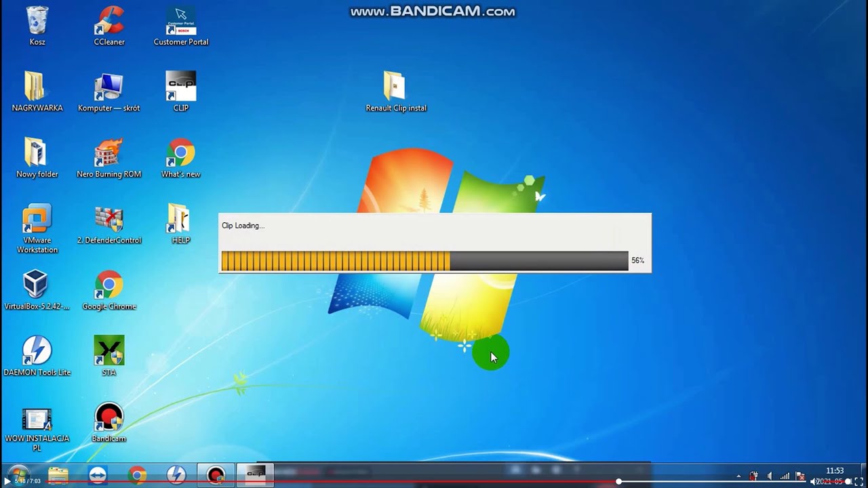Open the VirtualBox-5.2.42 installer icon

pos(37,290)
